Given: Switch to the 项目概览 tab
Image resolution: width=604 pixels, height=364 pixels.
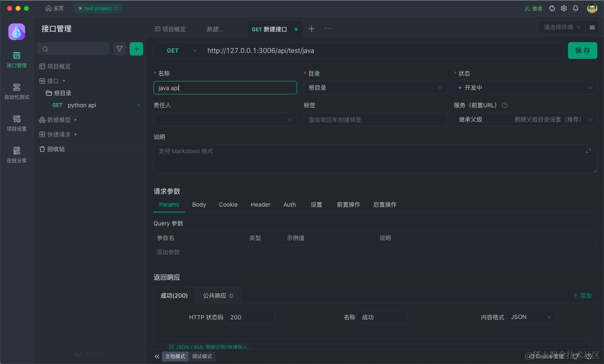Looking at the screenshot, I should pos(170,29).
